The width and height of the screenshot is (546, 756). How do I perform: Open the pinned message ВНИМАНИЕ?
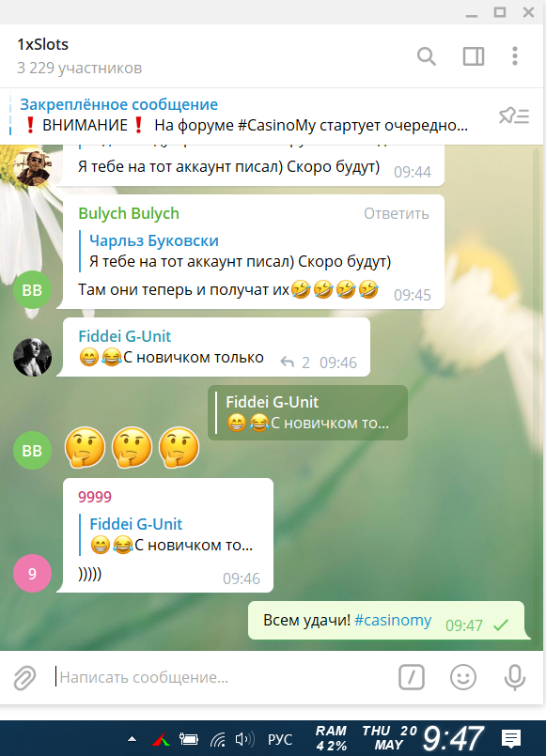[x=244, y=116]
